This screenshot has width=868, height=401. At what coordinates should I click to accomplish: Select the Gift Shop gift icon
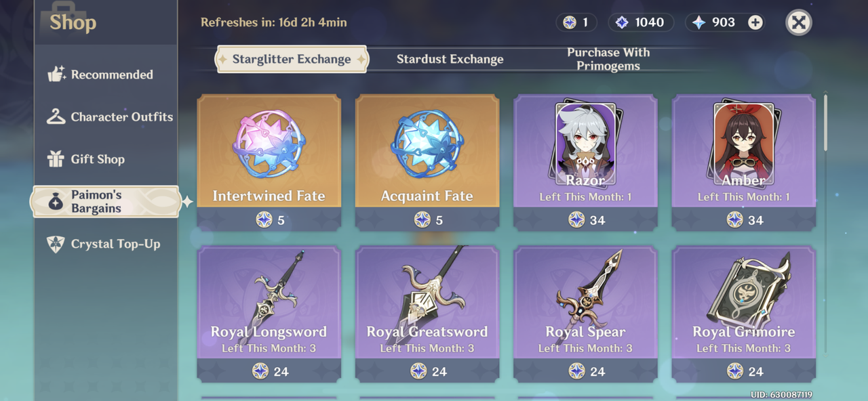[56, 159]
